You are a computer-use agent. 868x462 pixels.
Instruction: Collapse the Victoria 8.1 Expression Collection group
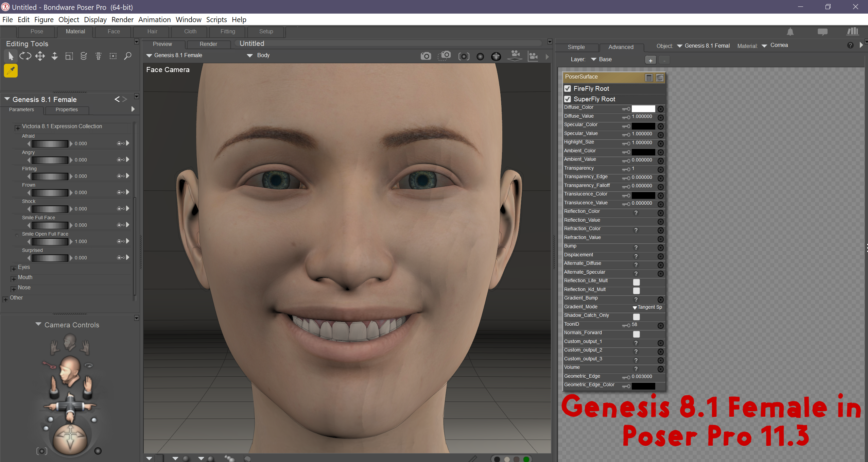coord(18,128)
